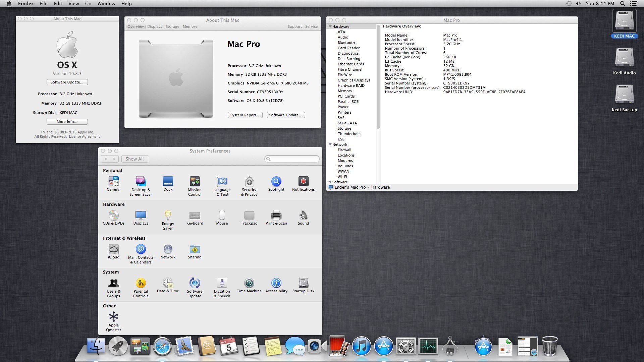Viewport: 644px width, 362px height.
Task: Open the Kedi Audio drive on the desktop
Action: [624, 58]
